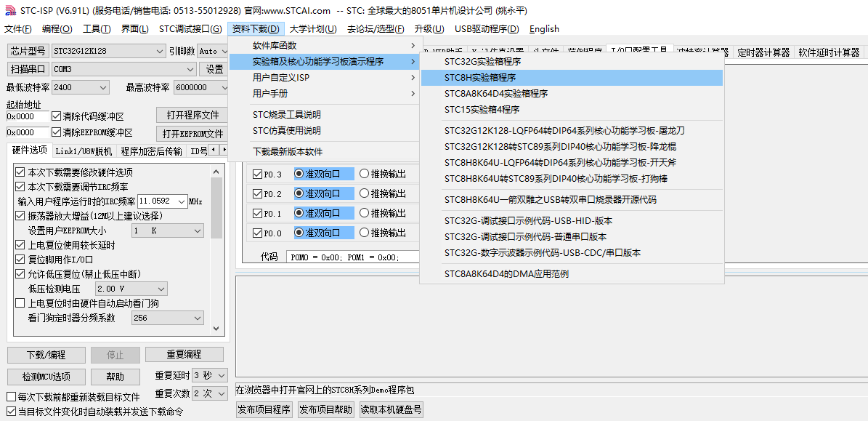This screenshot has width=868, height=421.
Task: Click the 重复编程 button
Action: click(184, 355)
